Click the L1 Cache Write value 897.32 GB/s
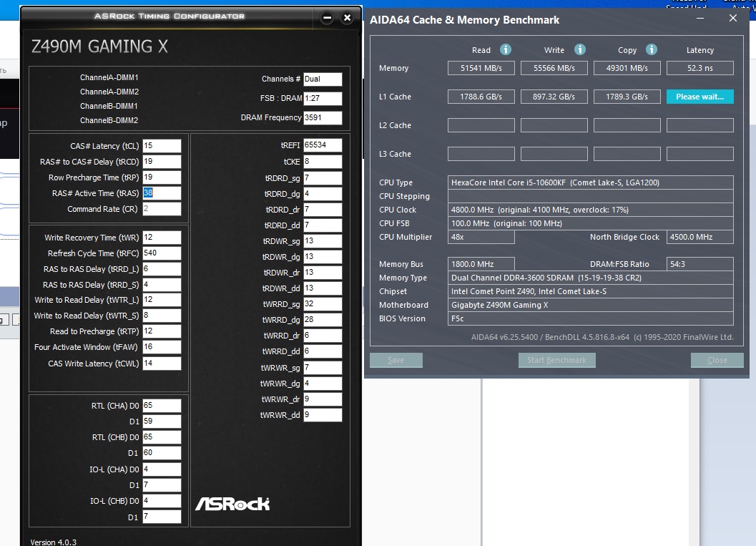Image resolution: width=756 pixels, height=546 pixels. pyautogui.click(x=554, y=97)
